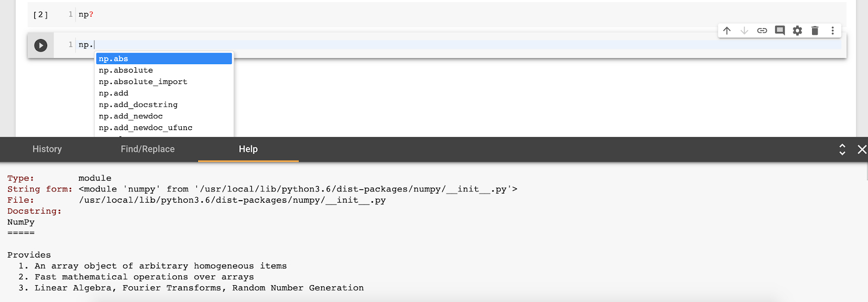Close the bottom help panel
Viewport: 868px width, 302px height.
pos(861,149)
